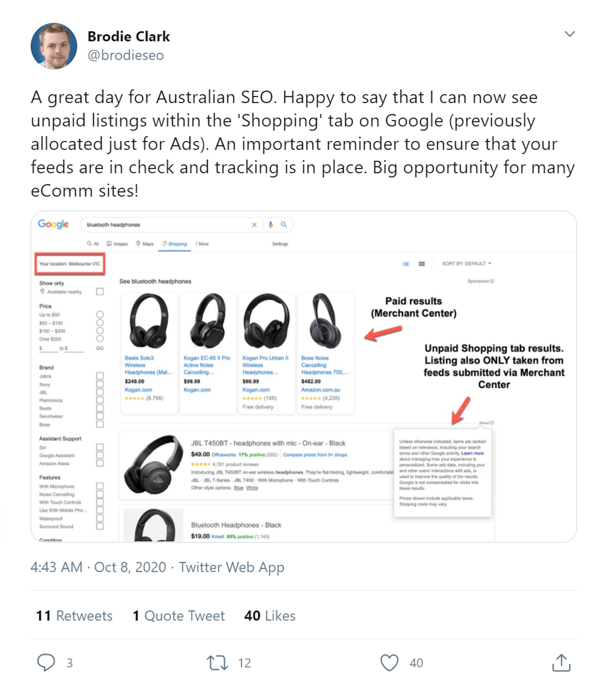The height and width of the screenshot is (695, 616).
Task: Switch to the Images tab
Action: (117, 244)
